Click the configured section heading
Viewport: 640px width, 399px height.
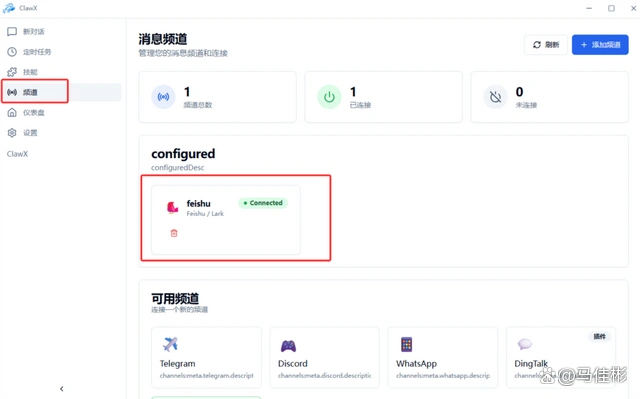(x=183, y=154)
